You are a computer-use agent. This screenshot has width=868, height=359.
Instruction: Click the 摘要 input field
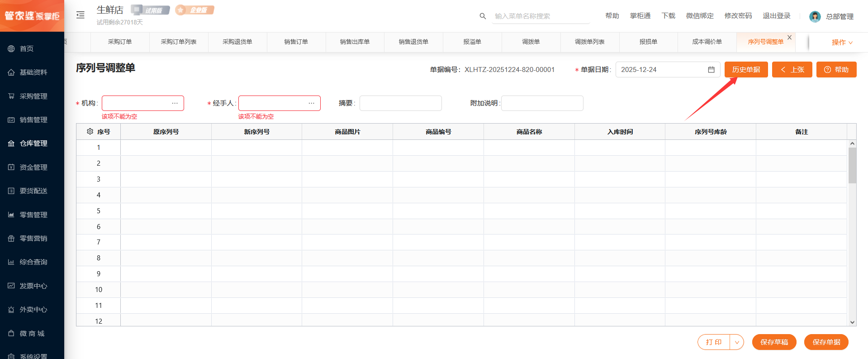pyautogui.click(x=401, y=103)
